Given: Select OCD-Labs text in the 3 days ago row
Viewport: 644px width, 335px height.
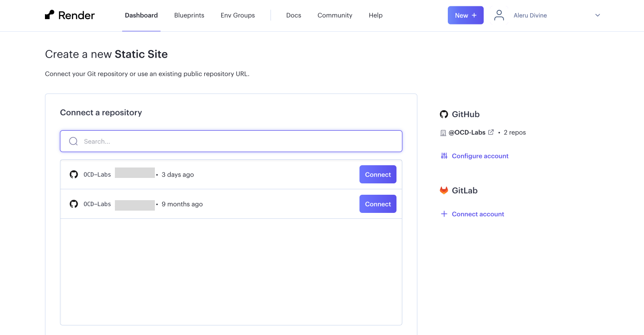Looking at the screenshot, I should click(97, 174).
